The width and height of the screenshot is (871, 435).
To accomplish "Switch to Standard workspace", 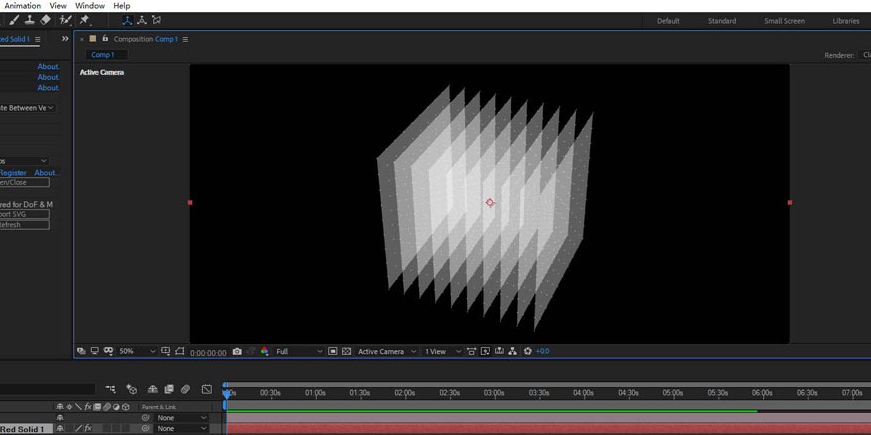I will tap(722, 21).
